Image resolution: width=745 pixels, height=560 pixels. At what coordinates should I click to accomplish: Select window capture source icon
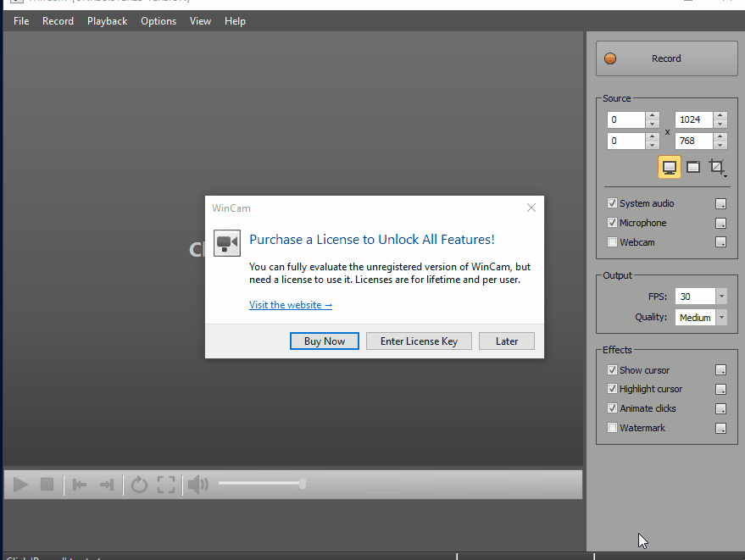pos(693,167)
